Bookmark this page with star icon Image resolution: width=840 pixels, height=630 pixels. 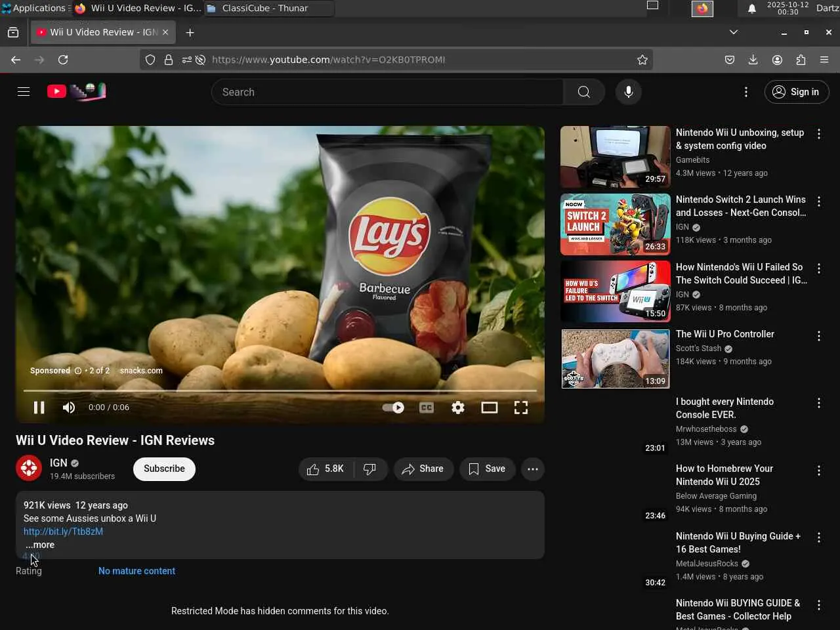642,60
